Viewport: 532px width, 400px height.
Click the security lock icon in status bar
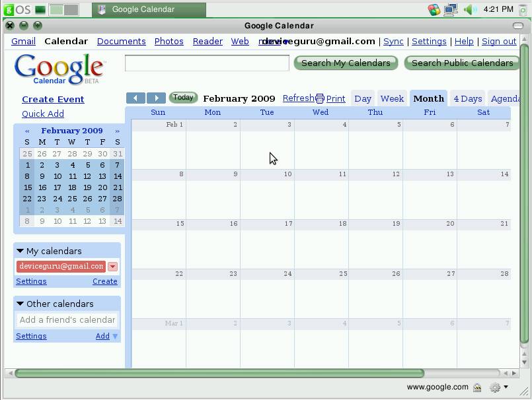tap(477, 387)
